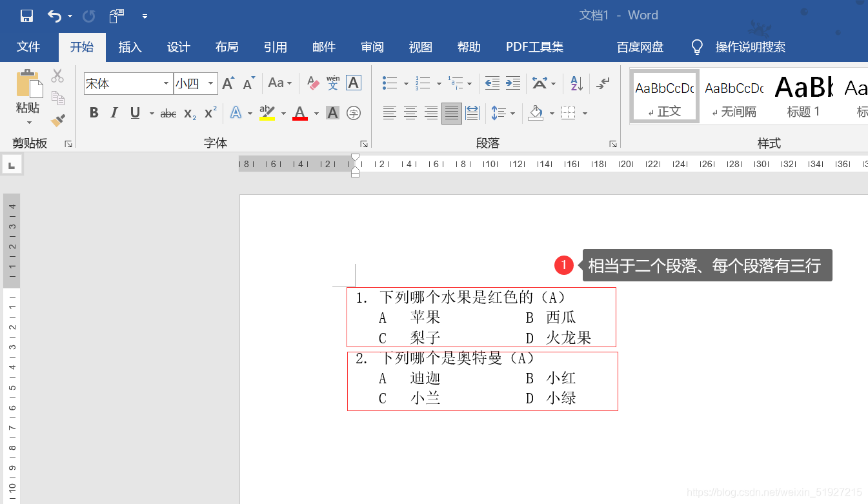Open the highlight color dropdown arrow

tap(283, 114)
